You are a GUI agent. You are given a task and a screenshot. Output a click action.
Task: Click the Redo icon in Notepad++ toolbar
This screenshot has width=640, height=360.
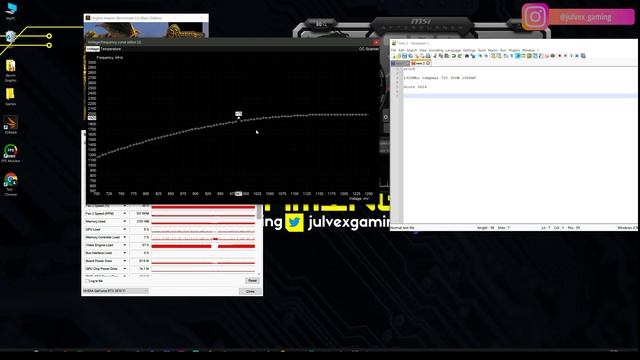tap(460, 56)
